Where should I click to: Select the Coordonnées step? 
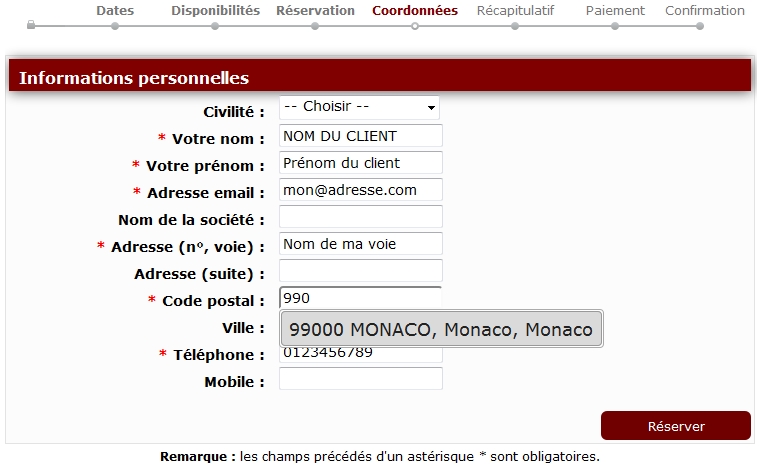point(415,11)
